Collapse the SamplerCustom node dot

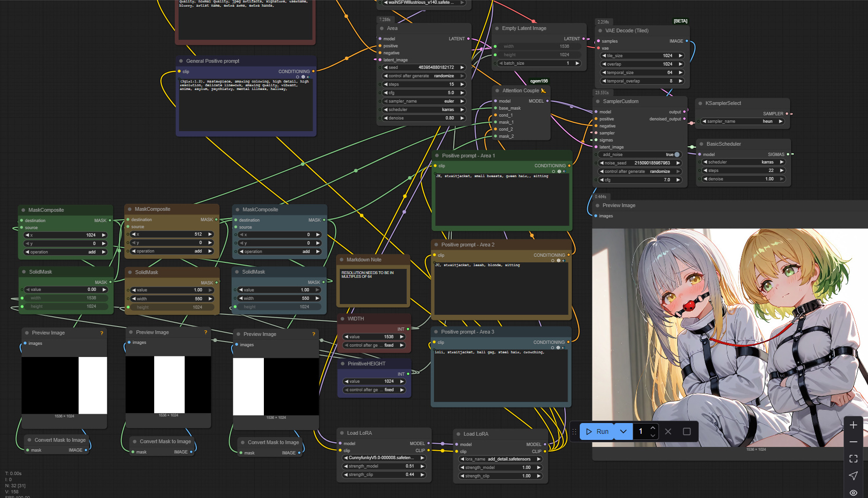[598, 101]
